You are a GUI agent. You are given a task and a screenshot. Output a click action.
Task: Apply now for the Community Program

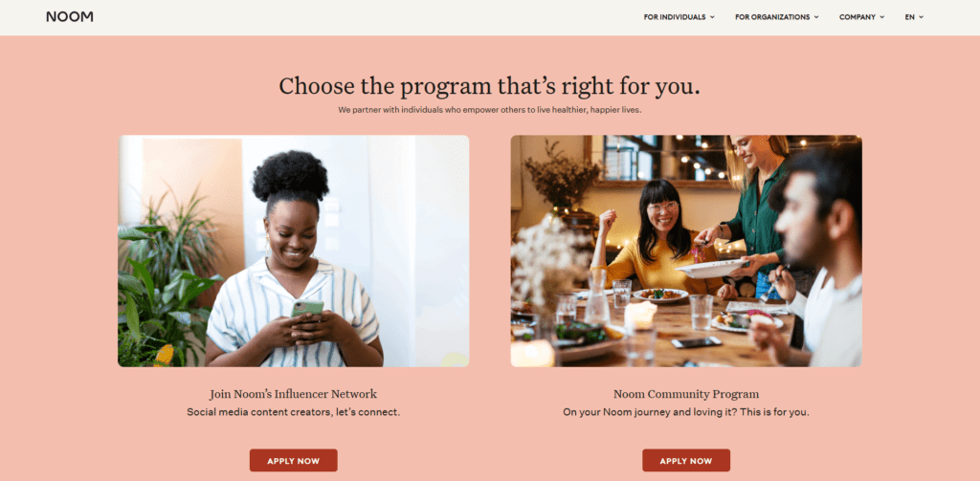coord(686,460)
